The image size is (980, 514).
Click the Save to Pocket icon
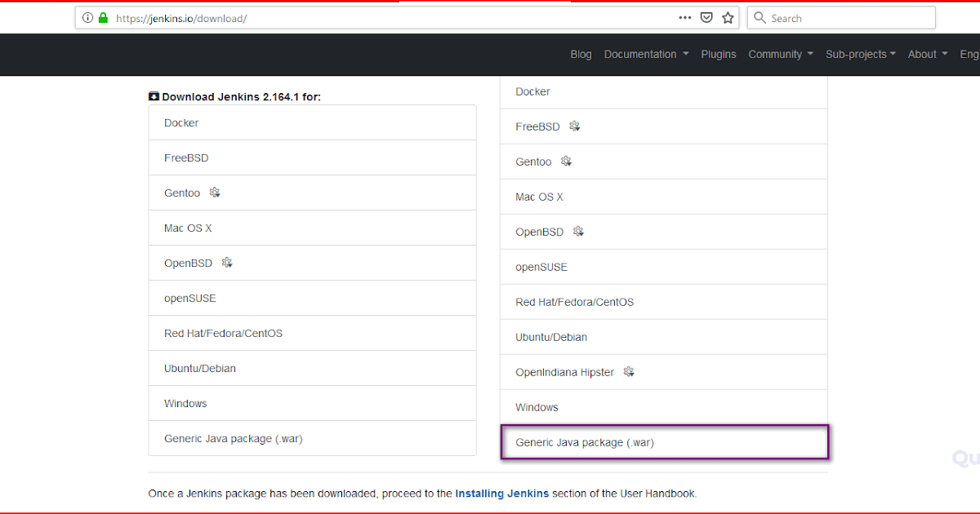(x=706, y=18)
